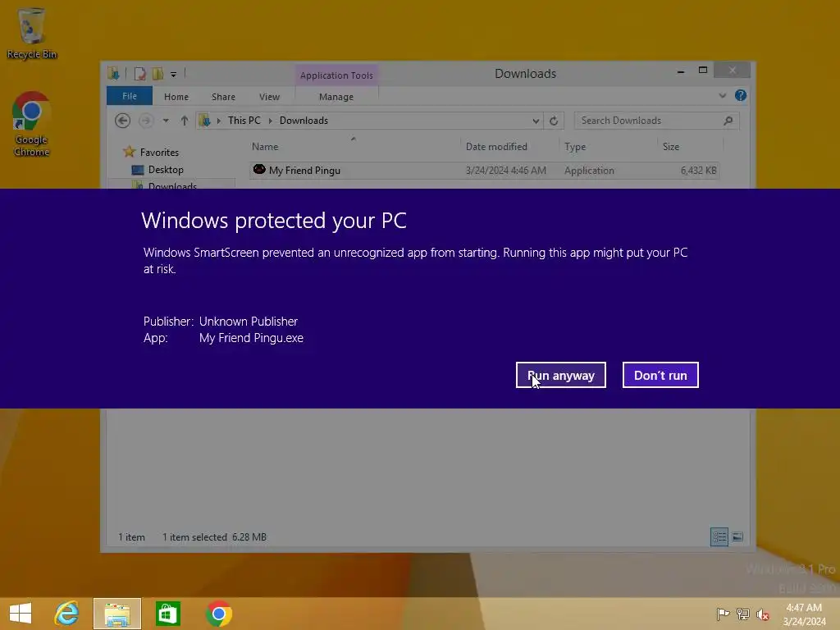Click the muted volume tray icon
The width and height of the screenshot is (840, 630).
tap(763, 614)
